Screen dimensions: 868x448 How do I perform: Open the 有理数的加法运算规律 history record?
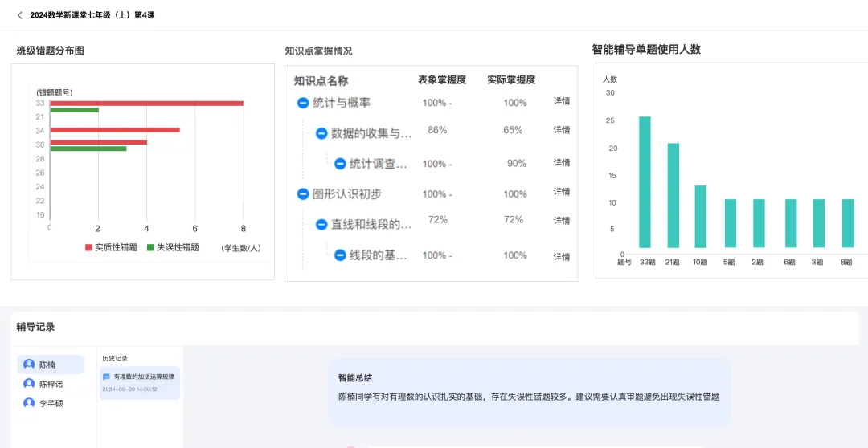click(143, 377)
